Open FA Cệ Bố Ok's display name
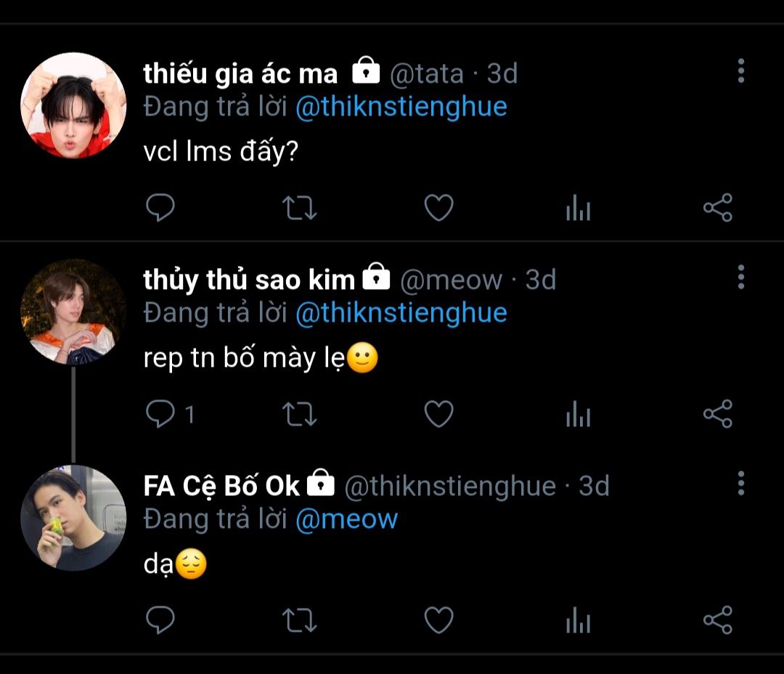The height and width of the screenshot is (674, 784). pyautogui.click(x=221, y=486)
